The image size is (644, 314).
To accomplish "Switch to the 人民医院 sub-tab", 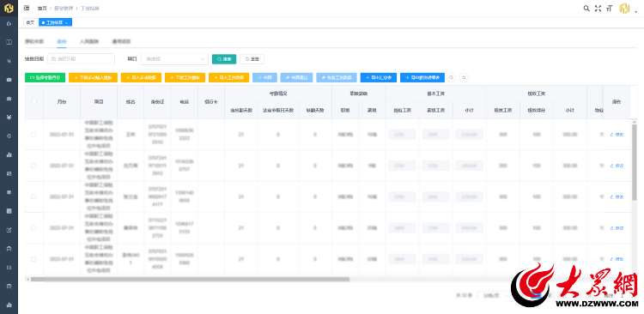I will pos(89,41).
